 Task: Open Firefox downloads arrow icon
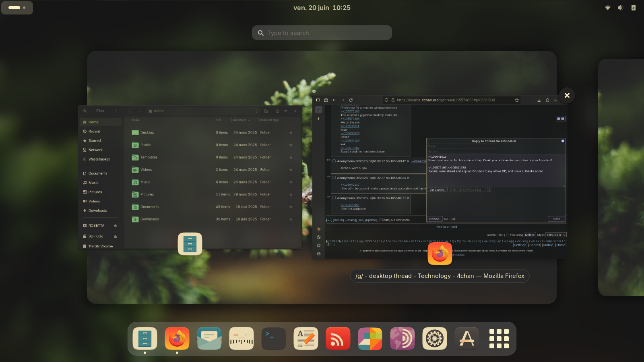coord(539,100)
